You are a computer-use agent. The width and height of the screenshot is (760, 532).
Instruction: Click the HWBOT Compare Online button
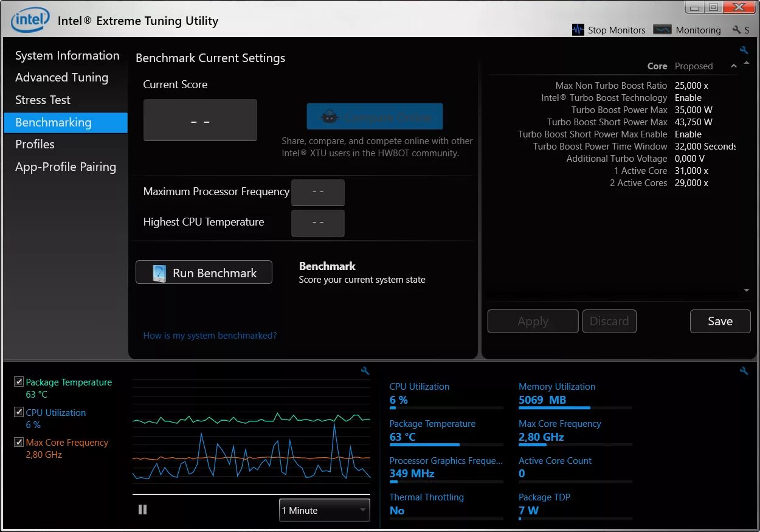[375, 117]
